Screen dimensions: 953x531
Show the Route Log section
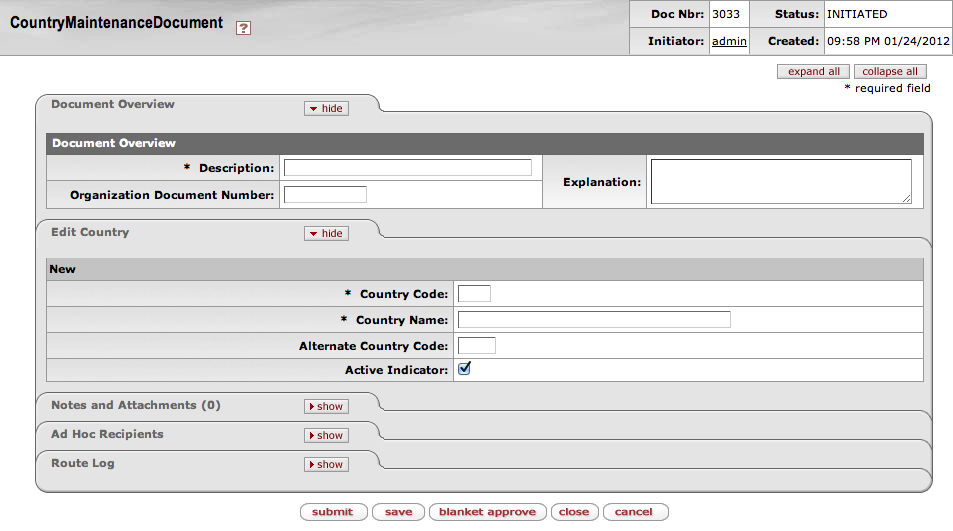[326, 464]
